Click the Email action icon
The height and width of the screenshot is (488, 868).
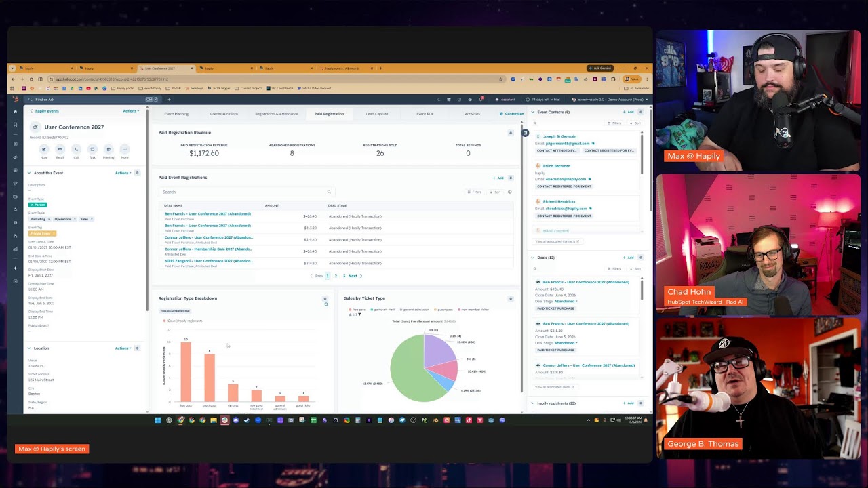(x=60, y=149)
